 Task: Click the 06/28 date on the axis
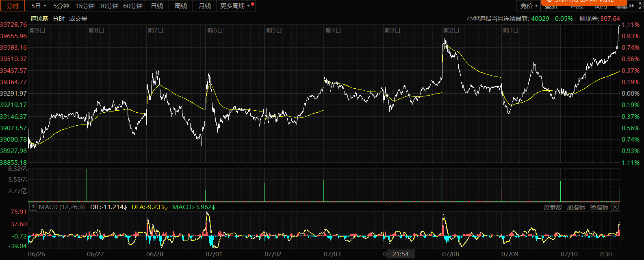click(155, 254)
